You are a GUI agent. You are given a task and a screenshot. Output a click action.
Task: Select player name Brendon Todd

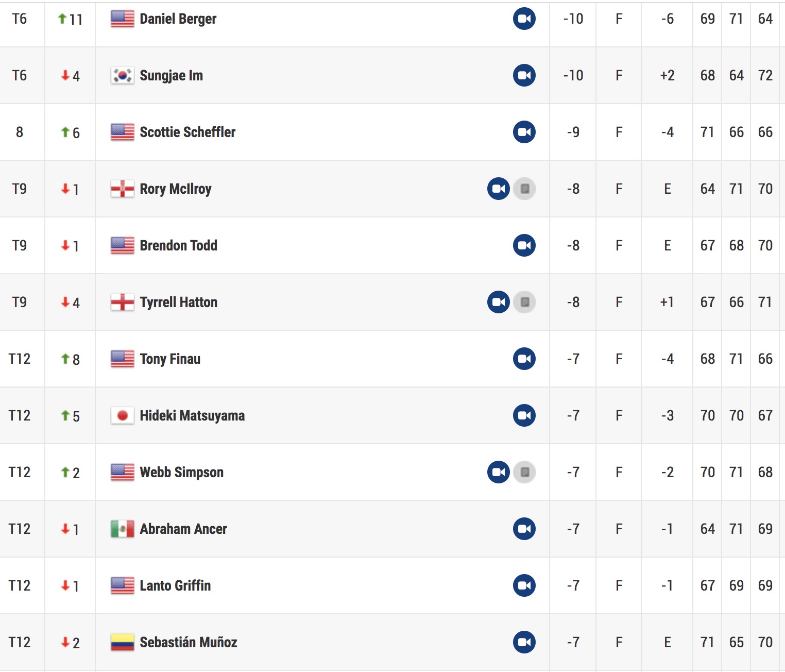[x=179, y=246]
